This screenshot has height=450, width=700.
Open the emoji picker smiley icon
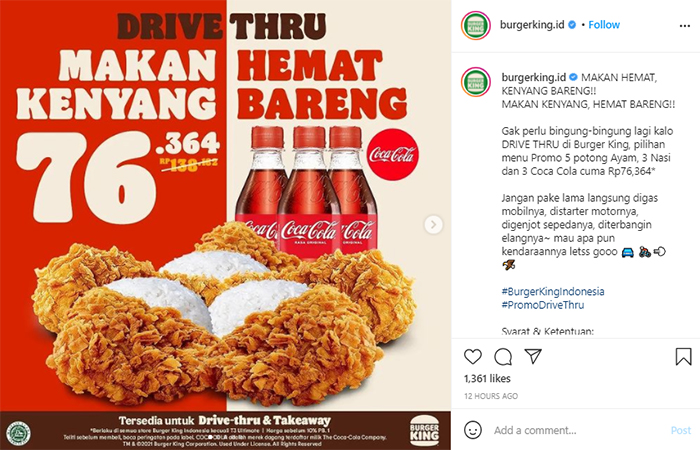point(473,430)
